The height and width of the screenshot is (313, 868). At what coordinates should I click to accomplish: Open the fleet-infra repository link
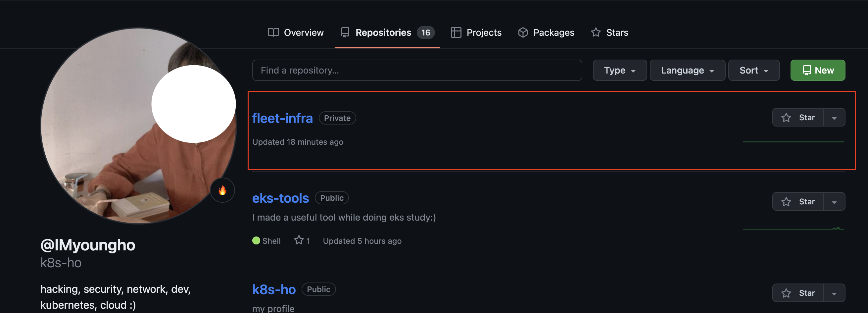pos(282,118)
